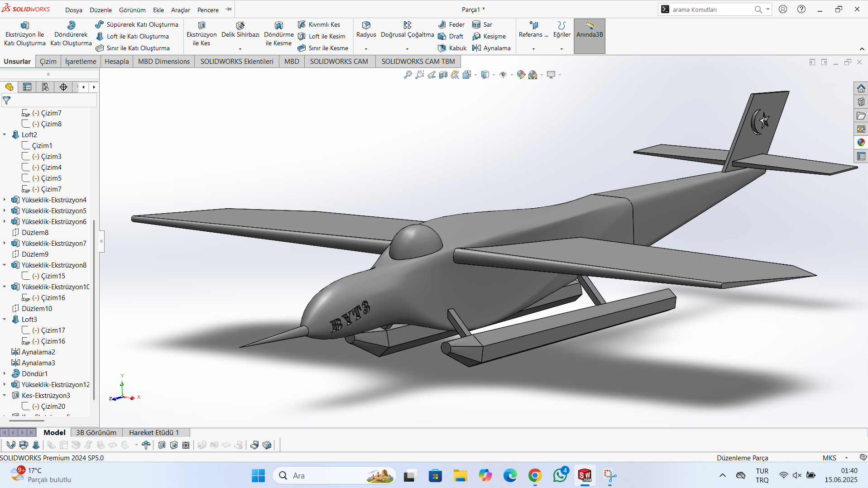Open WhatsApp from the taskbar
This screenshot has height=488, width=868.
click(x=560, y=475)
